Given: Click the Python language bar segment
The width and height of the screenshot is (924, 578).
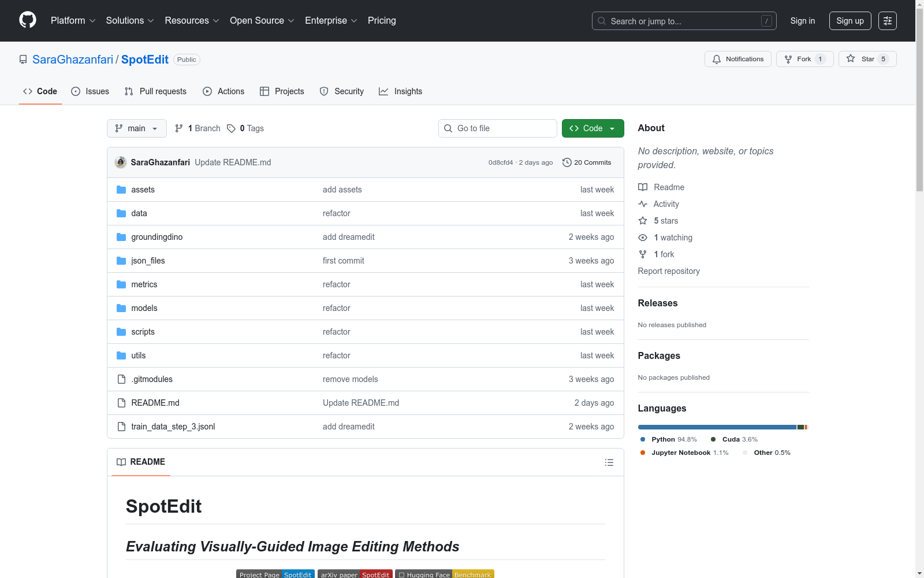Looking at the screenshot, I should tap(717, 427).
